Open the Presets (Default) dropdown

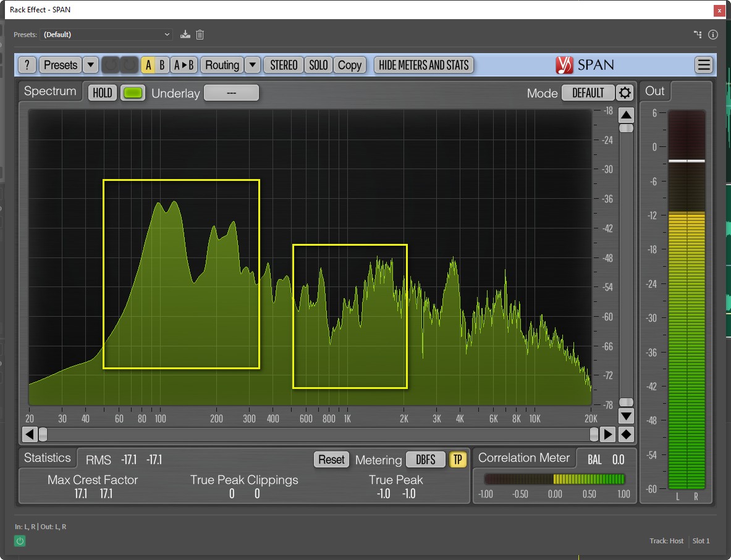(106, 35)
